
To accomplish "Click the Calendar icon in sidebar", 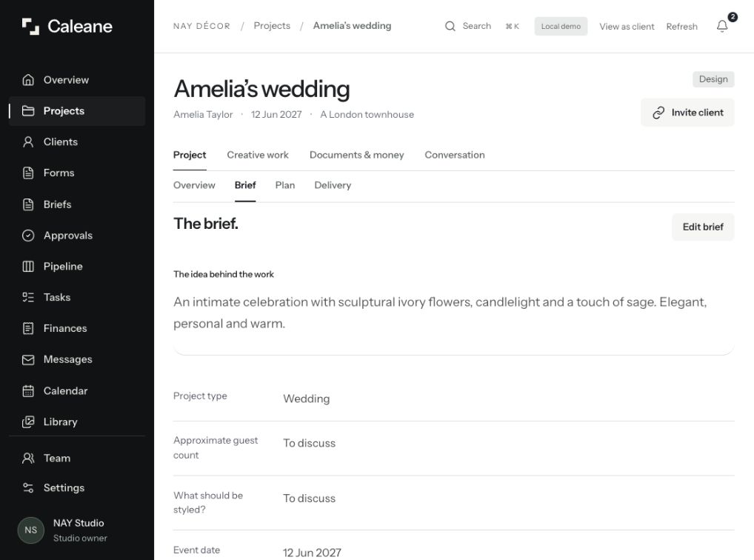I will pos(28,390).
